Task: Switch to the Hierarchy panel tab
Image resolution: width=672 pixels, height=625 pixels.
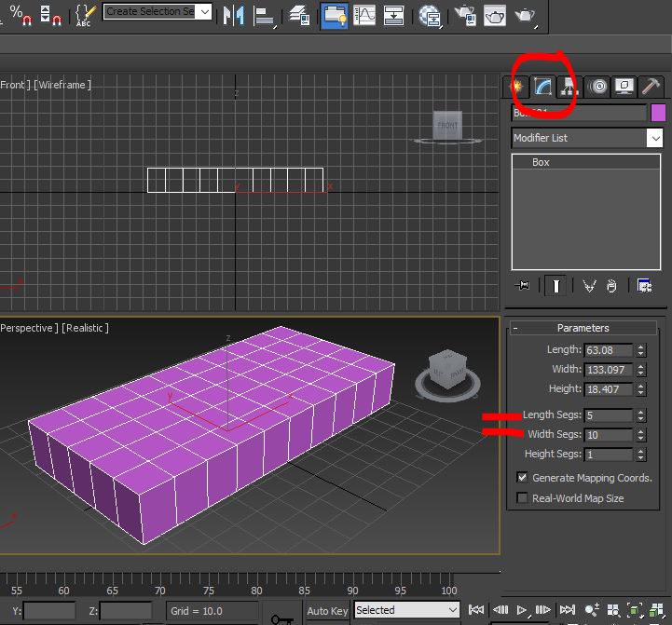Action: pyautogui.click(x=568, y=87)
